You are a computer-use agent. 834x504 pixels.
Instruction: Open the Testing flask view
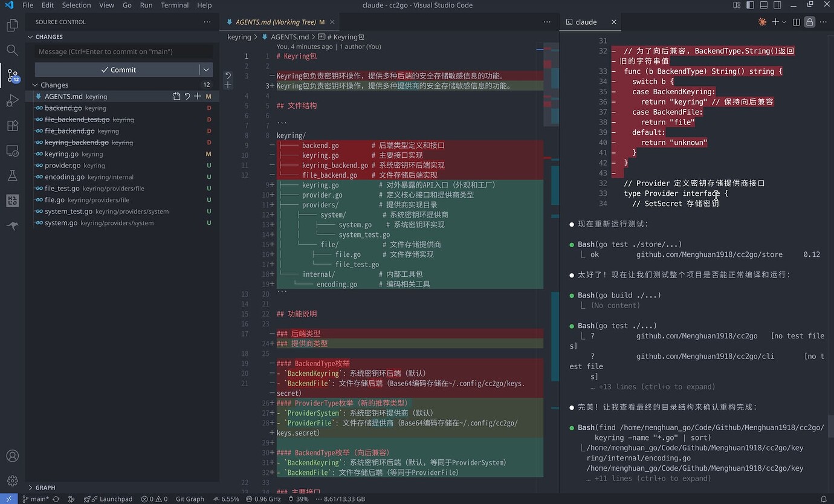coord(12,176)
